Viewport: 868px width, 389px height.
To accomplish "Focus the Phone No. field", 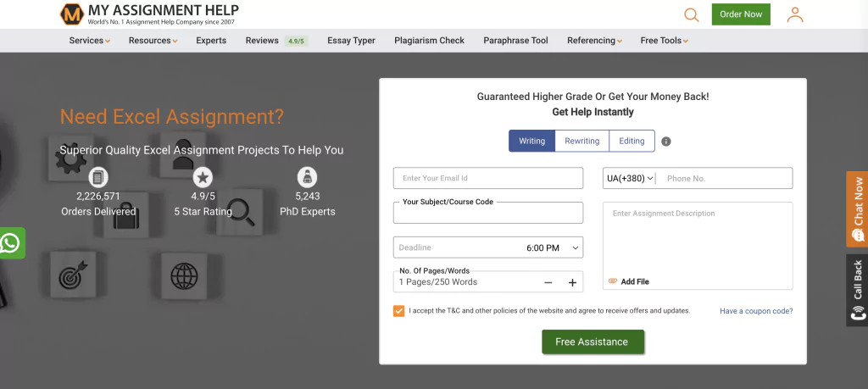I will pyautogui.click(x=726, y=178).
